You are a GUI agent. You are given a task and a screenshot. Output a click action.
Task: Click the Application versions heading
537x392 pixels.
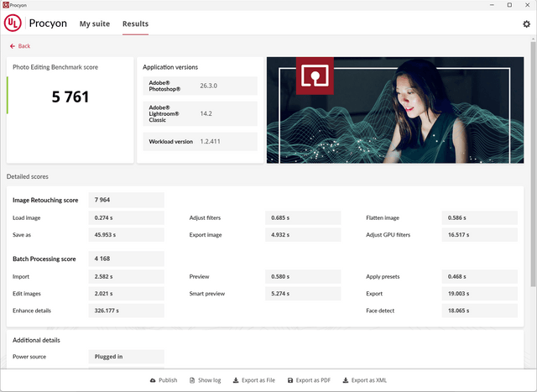pyautogui.click(x=170, y=67)
